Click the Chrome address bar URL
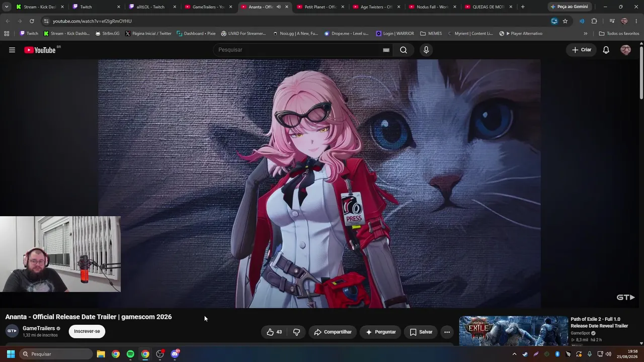The height and width of the screenshot is (362, 644). (x=92, y=21)
